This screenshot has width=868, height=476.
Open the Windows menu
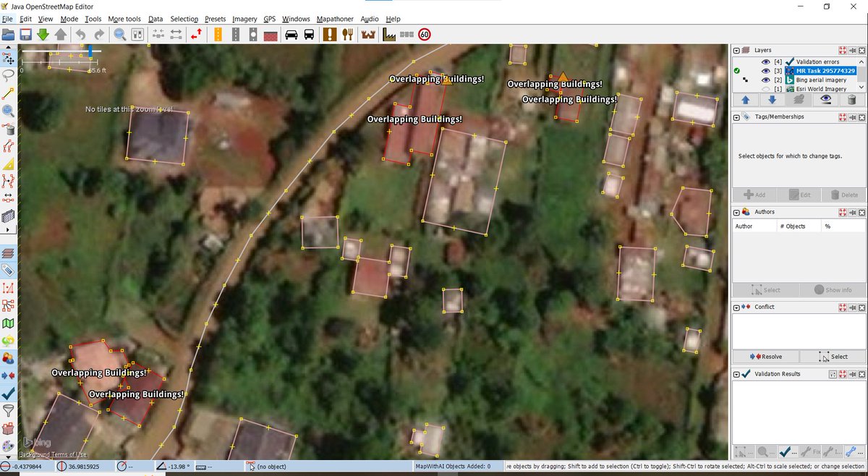tap(296, 19)
